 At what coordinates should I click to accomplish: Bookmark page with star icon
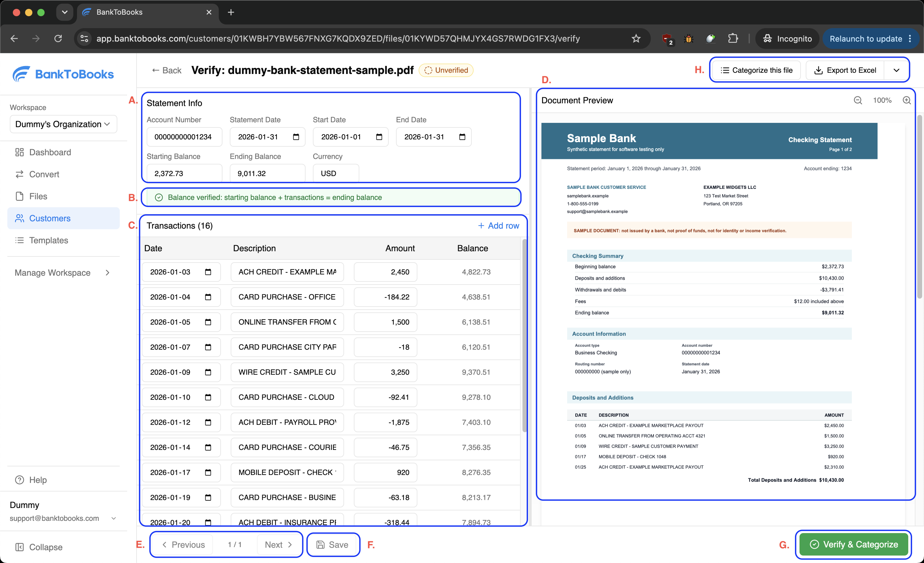coord(636,39)
